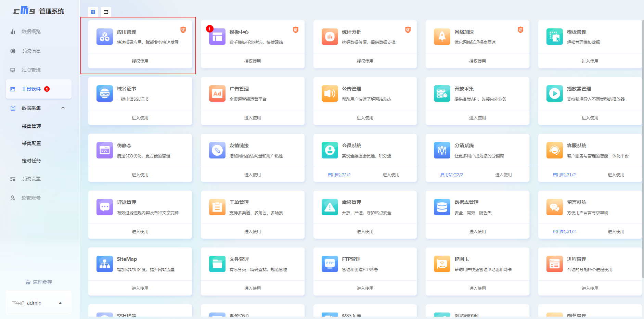Click 清理缓存 to clear cache

pos(39,282)
